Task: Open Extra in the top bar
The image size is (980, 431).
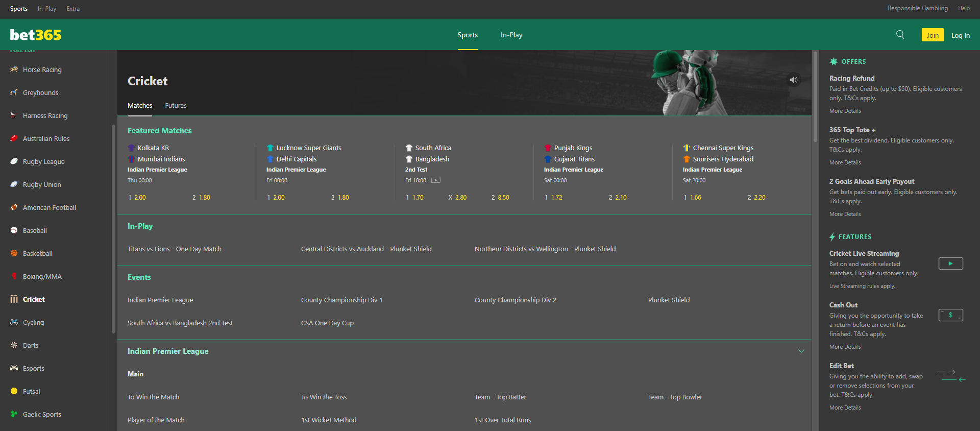Action: [73, 9]
